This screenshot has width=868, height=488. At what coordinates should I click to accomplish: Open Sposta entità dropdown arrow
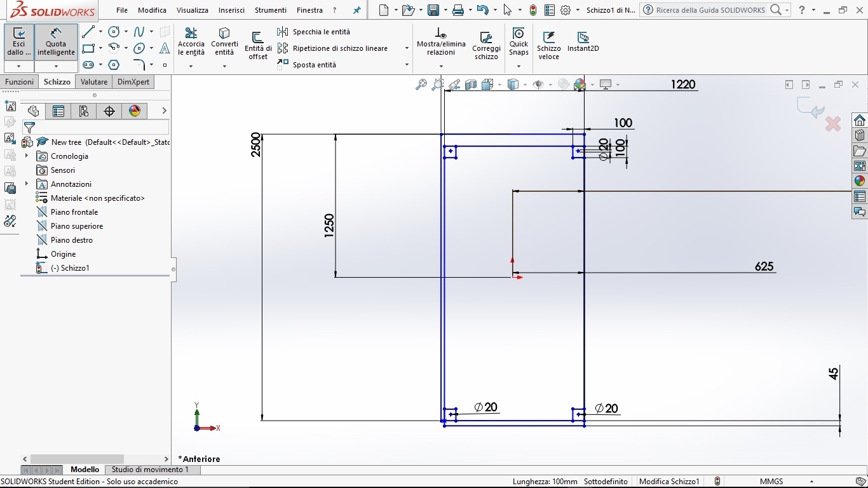(407, 65)
